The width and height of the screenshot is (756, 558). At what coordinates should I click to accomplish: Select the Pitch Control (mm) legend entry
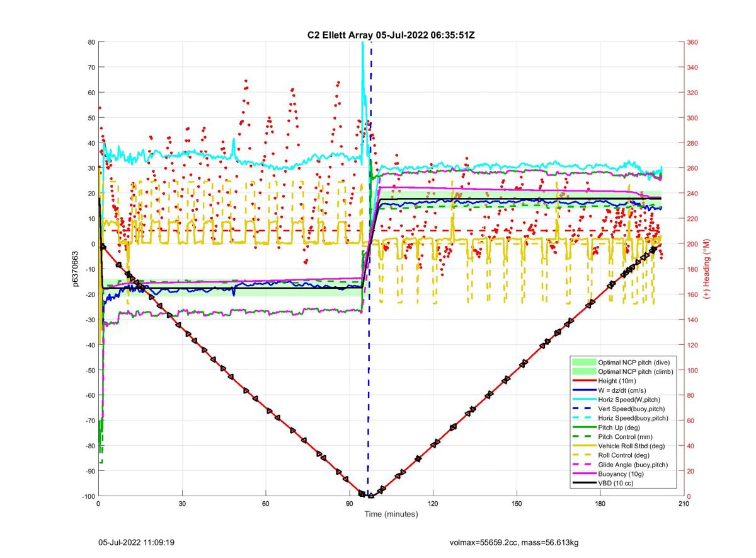pyautogui.click(x=625, y=436)
